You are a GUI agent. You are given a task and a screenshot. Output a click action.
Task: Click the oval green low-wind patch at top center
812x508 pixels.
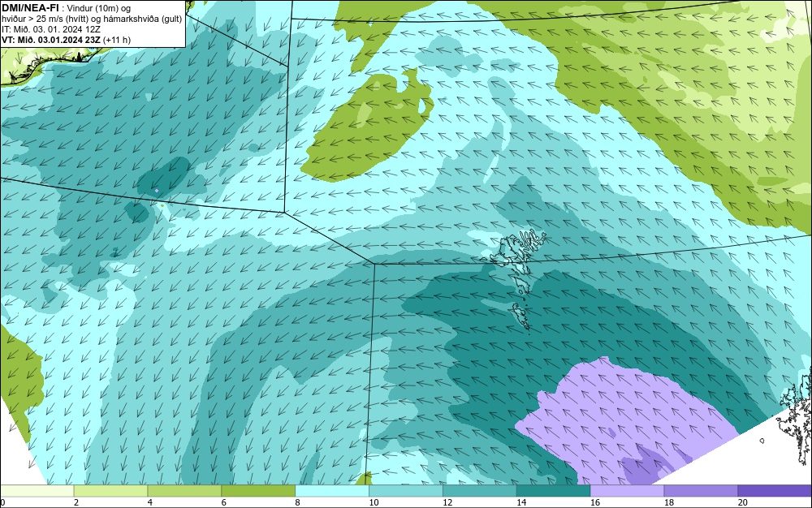tap(369, 126)
